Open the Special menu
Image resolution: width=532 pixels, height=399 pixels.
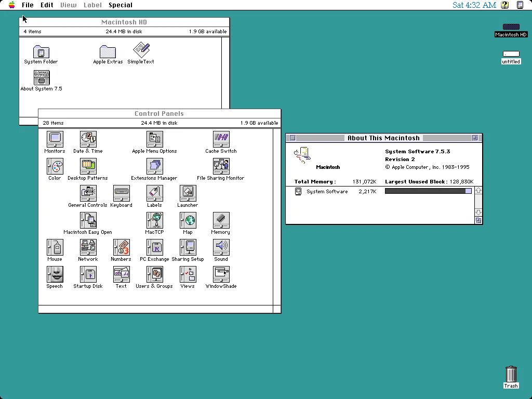[121, 5]
